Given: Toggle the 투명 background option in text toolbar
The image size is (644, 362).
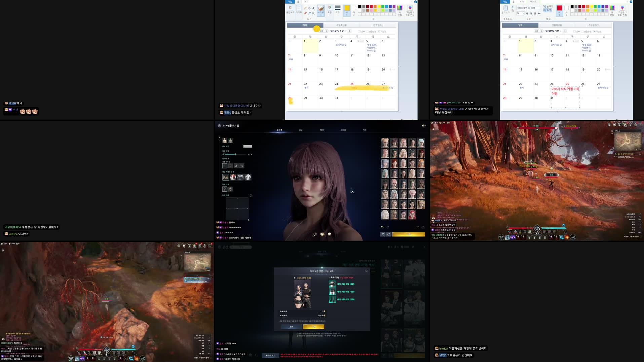Looking at the screenshot, I should point(548,10).
